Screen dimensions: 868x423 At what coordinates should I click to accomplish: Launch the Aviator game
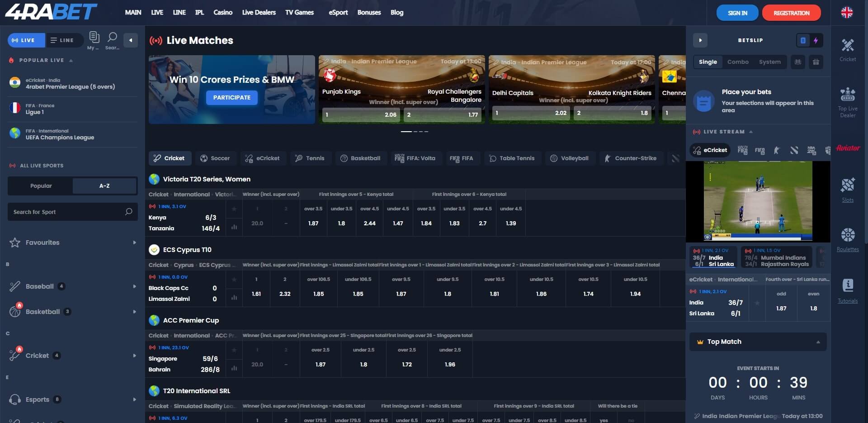(848, 147)
